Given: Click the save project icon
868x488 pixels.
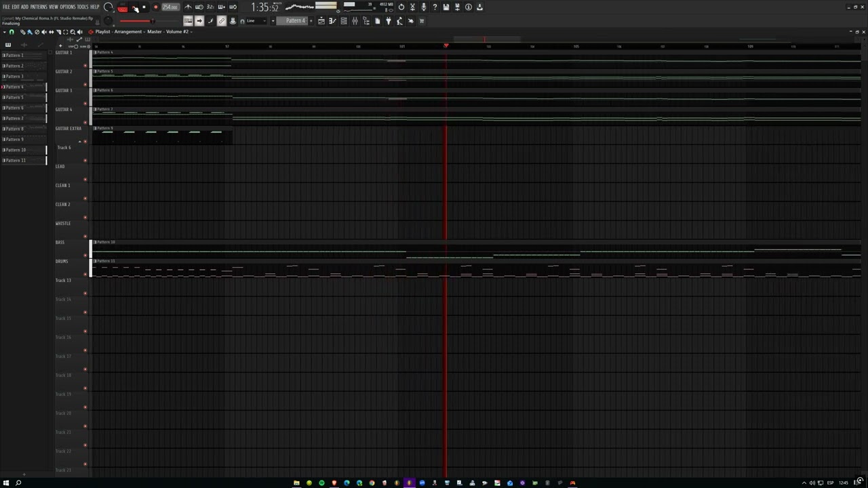Looking at the screenshot, I should point(446,7).
